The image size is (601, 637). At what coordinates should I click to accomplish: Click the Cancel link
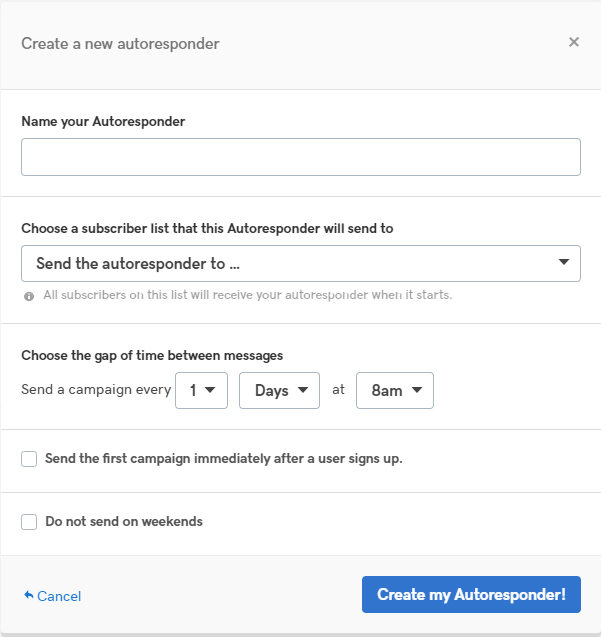point(59,596)
